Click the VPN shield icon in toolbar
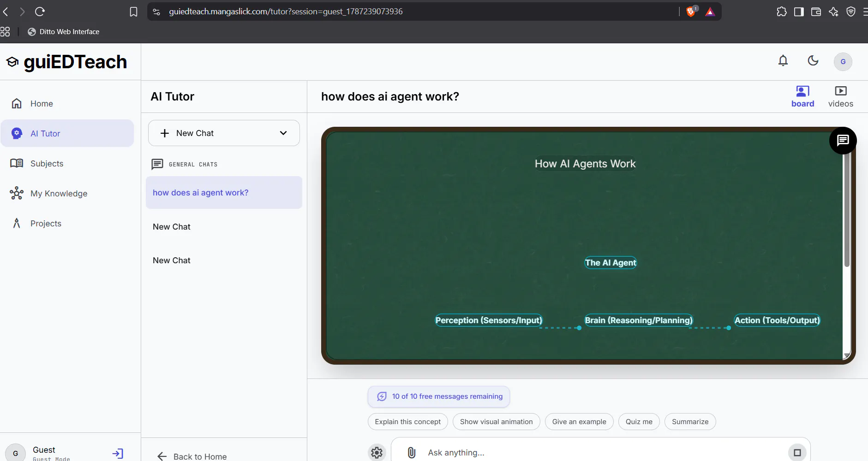868x461 pixels. pos(851,12)
